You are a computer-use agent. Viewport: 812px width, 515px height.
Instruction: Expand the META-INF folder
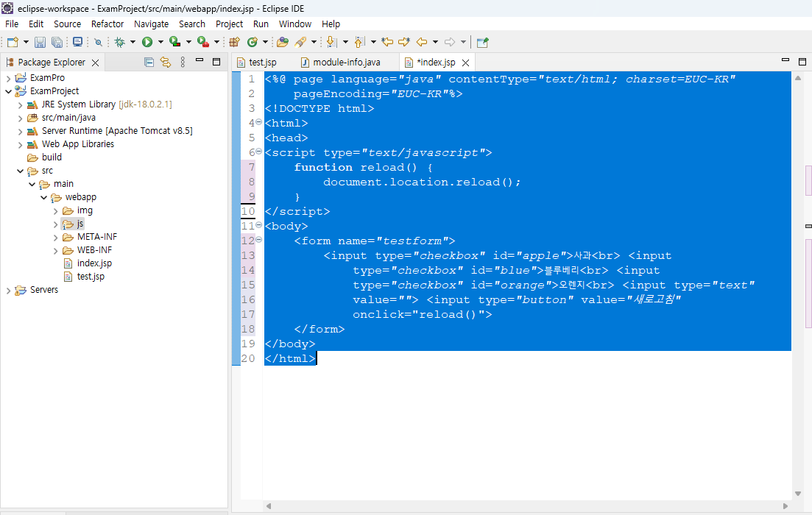(55, 238)
